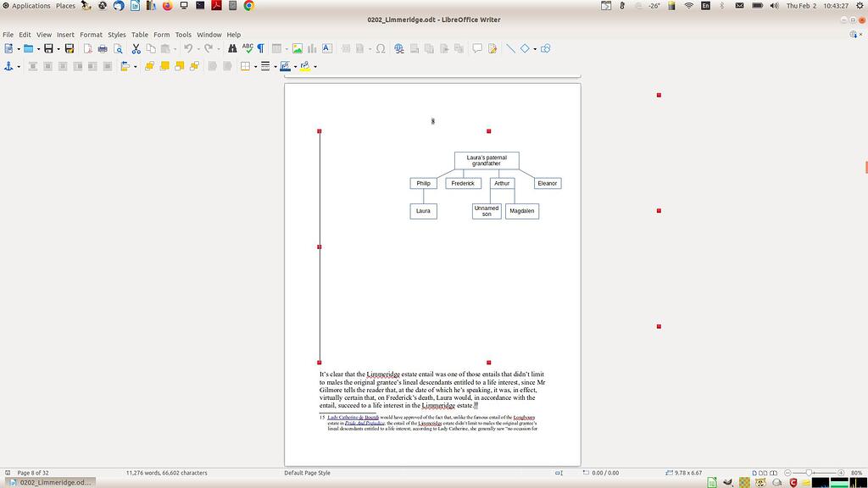This screenshot has width=868, height=488.
Task: Open the Basic Shapes dropdown
Action: click(x=534, y=48)
